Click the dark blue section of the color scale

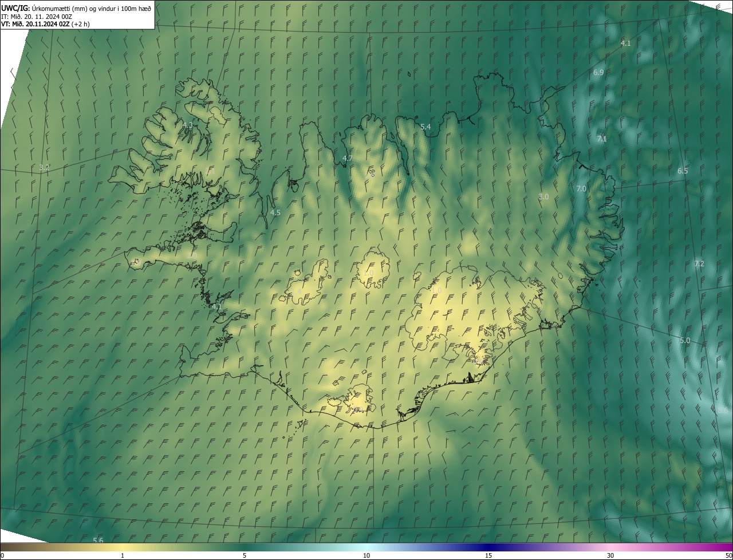coord(490,548)
